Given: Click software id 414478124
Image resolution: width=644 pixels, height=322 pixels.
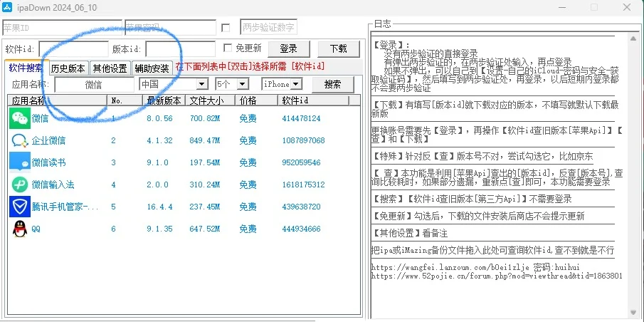Looking at the screenshot, I should tap(301, 118).
